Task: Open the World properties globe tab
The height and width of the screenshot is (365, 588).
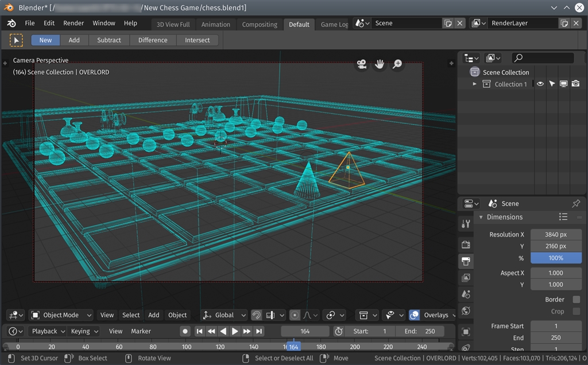Action: tap(466, 310)
